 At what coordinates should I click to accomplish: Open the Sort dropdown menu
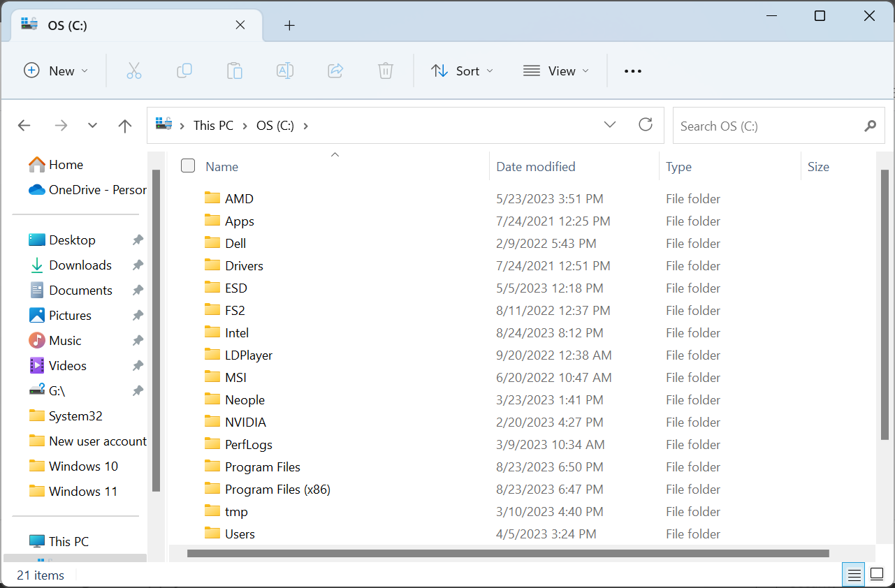pyautogui.click(x=462, y=71)
